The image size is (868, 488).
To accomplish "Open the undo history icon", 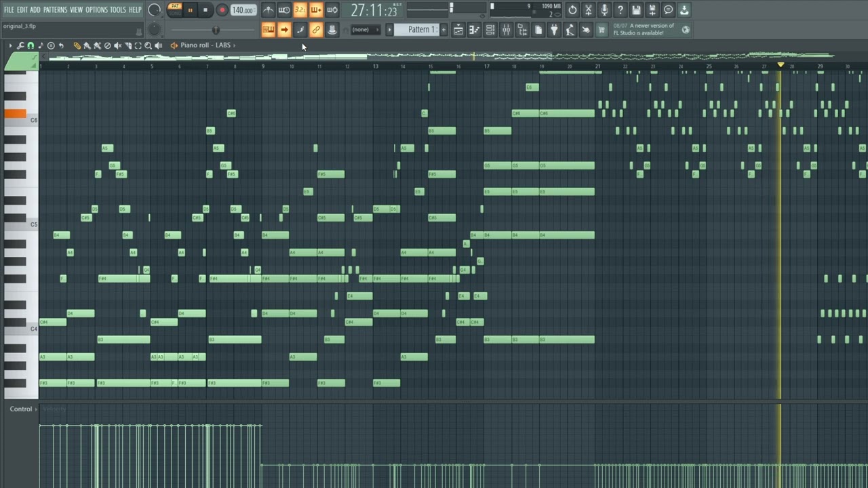I will tap(572, 10).
